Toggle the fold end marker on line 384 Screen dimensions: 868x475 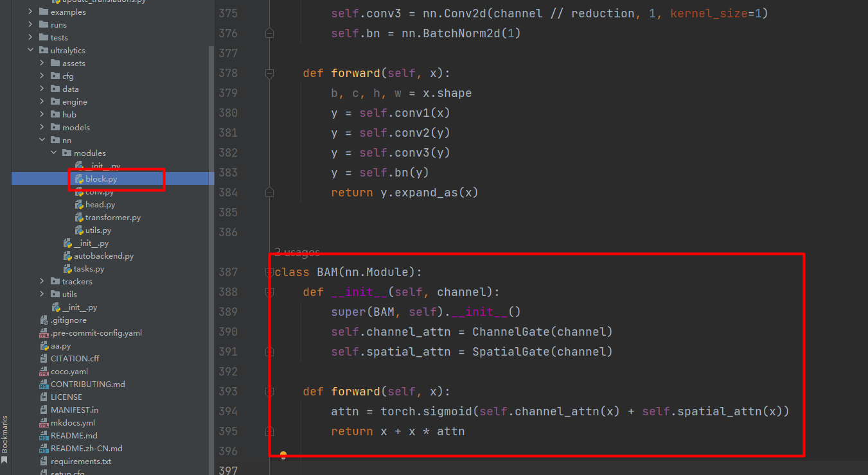pos(270,193)
